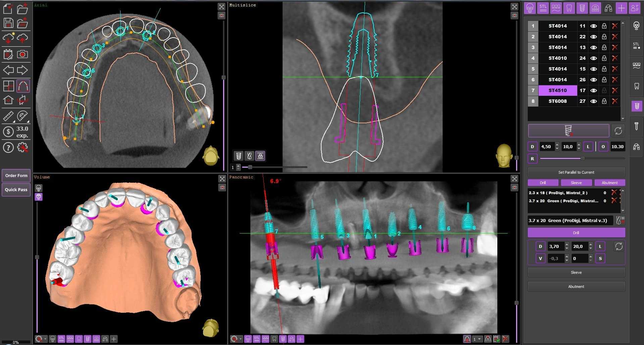Open the skull tab in right sidebar
Screen dimensions: 644x345
tap(636, 26)
